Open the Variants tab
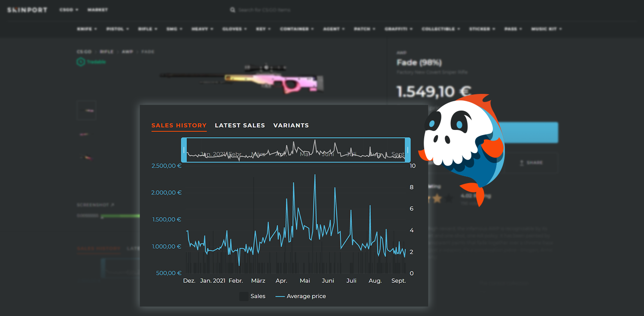The height and width of the screenshot is (316, 644). pos(291,125)
